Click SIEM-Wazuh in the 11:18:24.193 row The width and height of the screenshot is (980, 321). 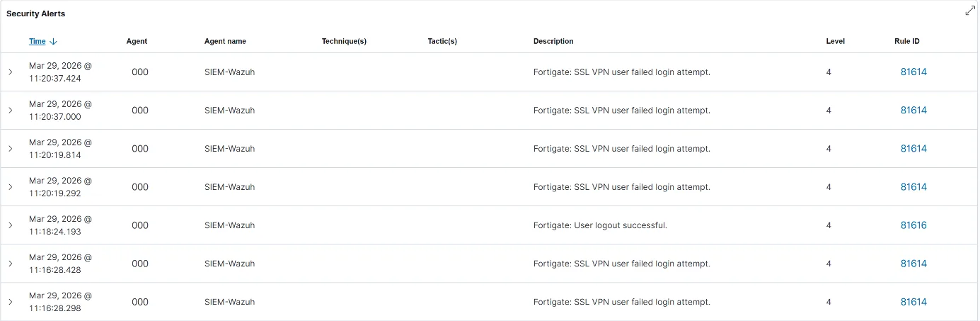tap(229, 225)
